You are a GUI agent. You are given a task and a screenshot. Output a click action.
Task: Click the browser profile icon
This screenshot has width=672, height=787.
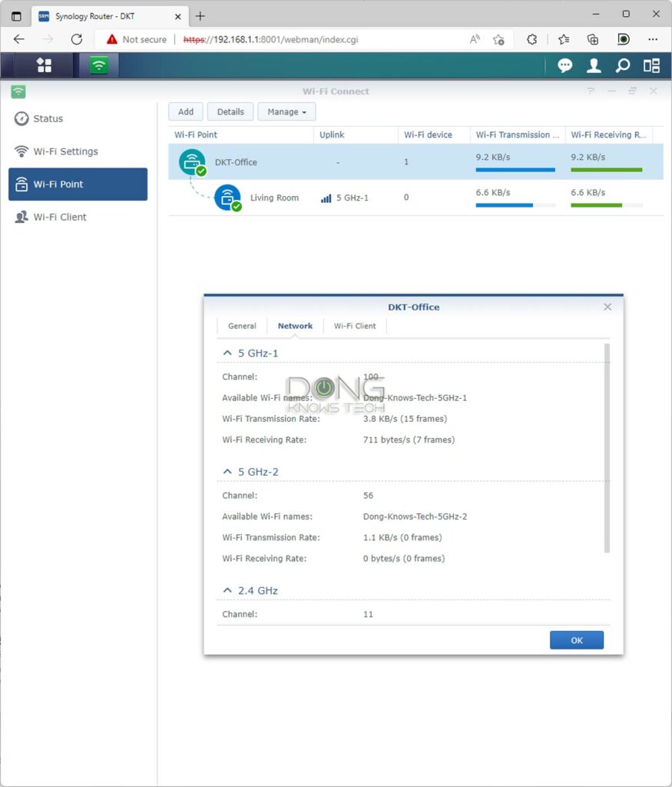624,39
